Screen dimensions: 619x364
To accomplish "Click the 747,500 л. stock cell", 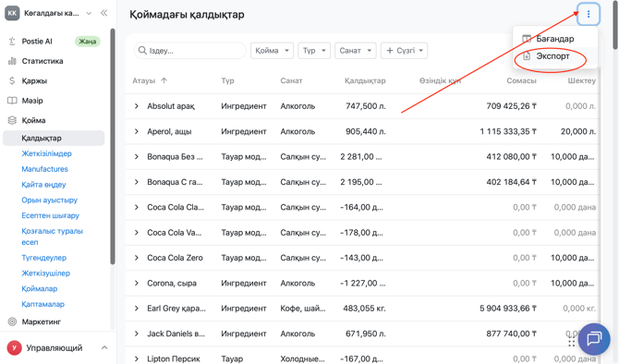I will (366, 106).
